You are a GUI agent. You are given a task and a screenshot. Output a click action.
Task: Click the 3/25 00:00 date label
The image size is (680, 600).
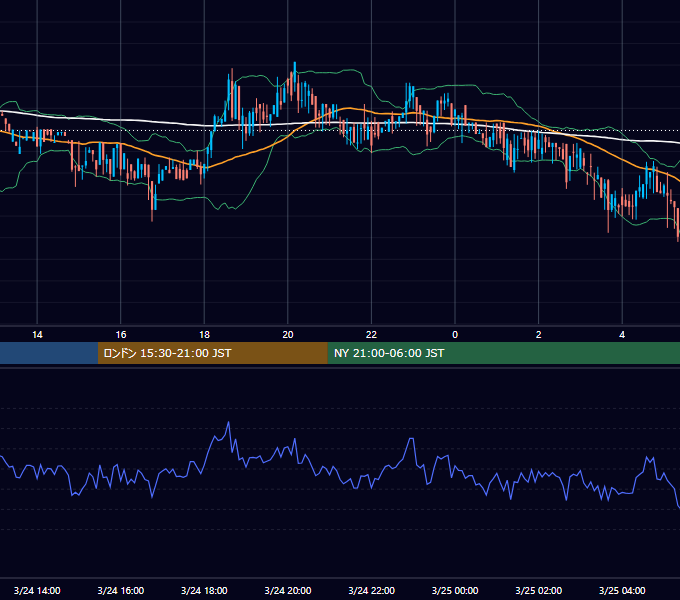(x=455, y=590)
